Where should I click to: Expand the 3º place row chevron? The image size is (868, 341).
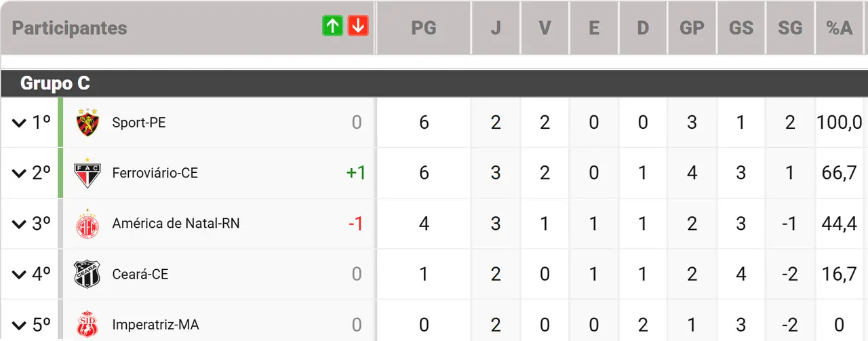[x=18, y=224]
